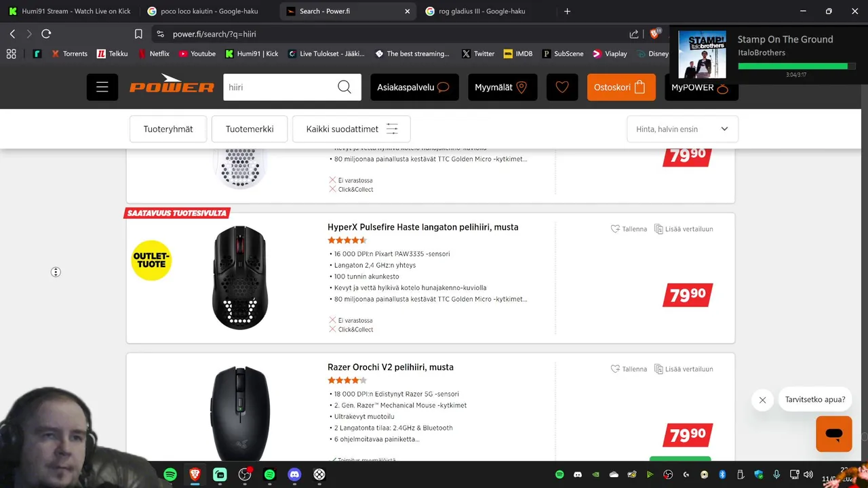Open Tuoteryhmät filter dropdown
This screenshot has height=488, width=868.
(x=168, y=129)
